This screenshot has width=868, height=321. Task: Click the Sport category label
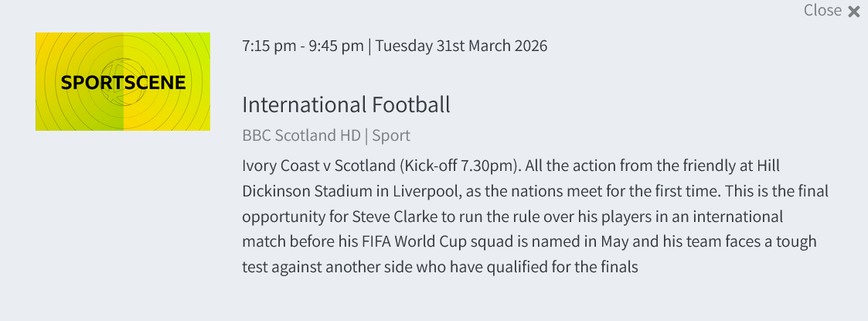coord(391,136)
